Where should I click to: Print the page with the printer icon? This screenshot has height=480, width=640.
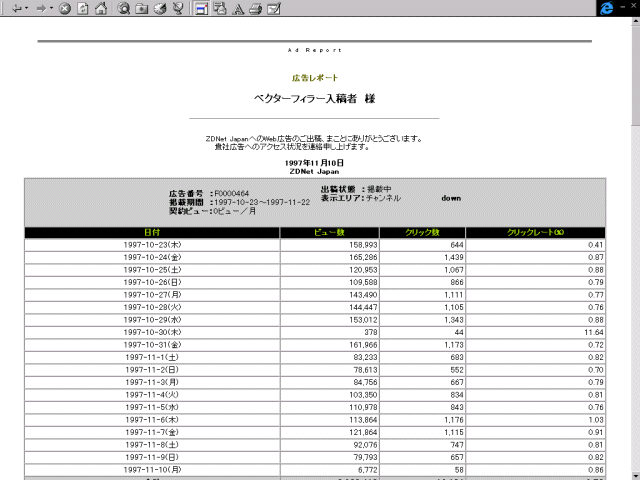[256, 9]
